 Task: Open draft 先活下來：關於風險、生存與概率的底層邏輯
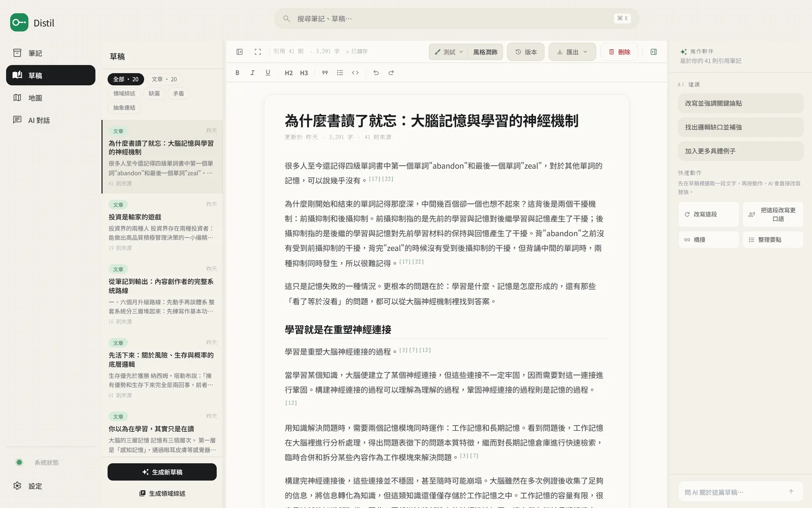162,368
